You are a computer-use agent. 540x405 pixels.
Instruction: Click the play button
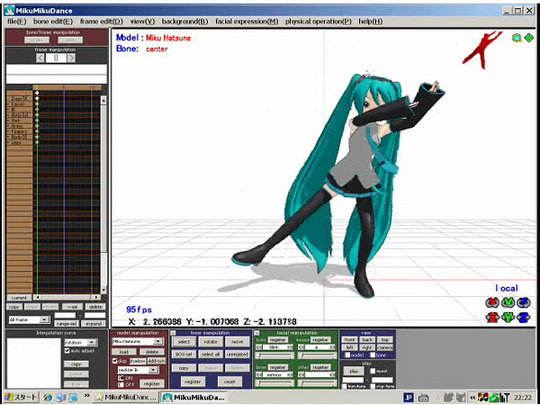pyautogui.click(x=354, y=371)
